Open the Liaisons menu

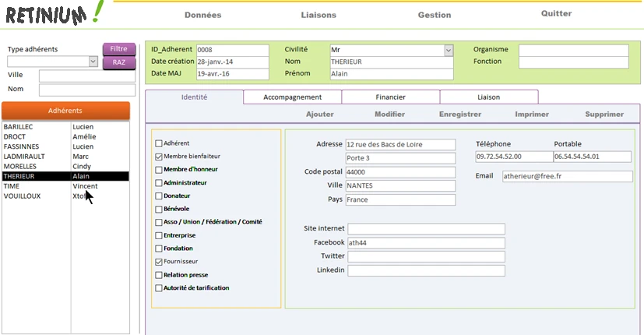[318, 15]
